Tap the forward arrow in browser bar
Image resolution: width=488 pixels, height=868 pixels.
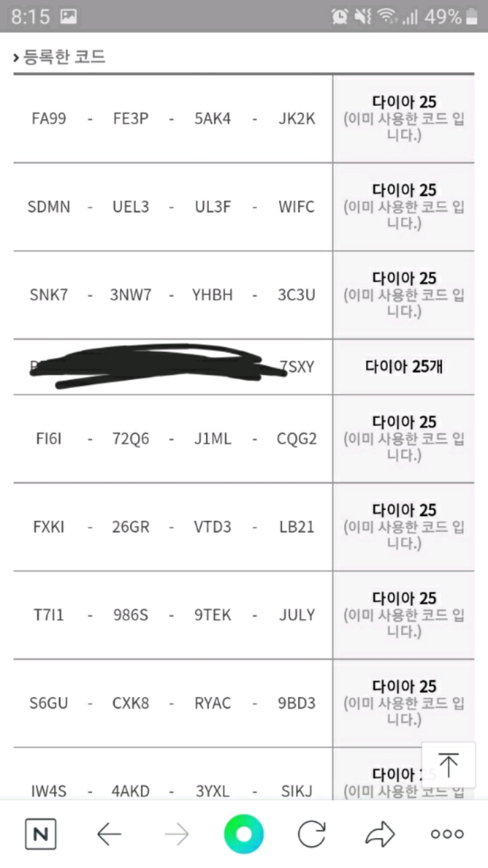[176, 834]
